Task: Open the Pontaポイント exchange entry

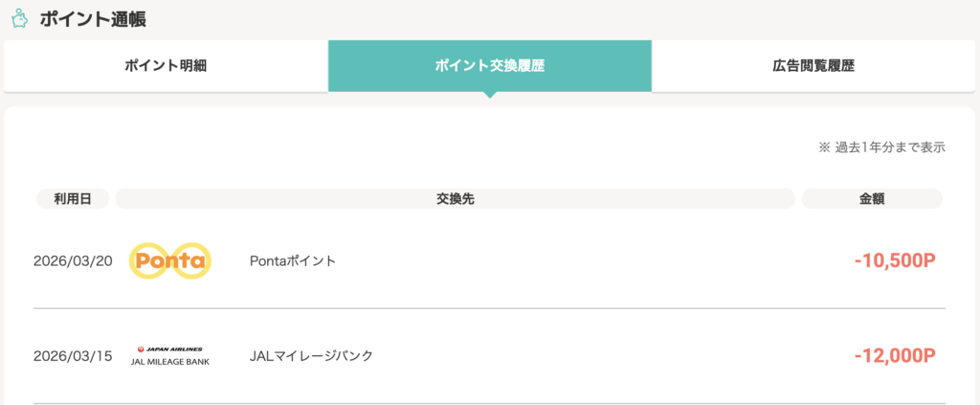Action: tap(292, 260)
